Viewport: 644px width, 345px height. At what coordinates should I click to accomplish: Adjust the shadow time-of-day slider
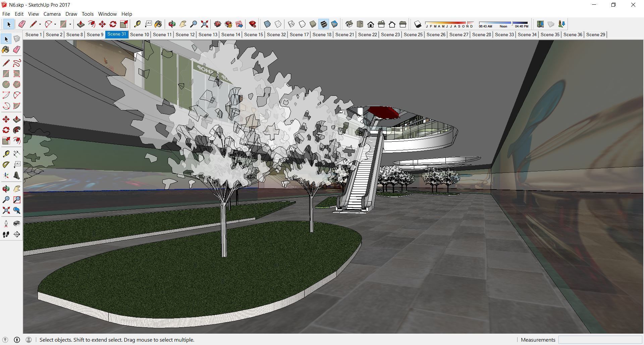point(503,24)
